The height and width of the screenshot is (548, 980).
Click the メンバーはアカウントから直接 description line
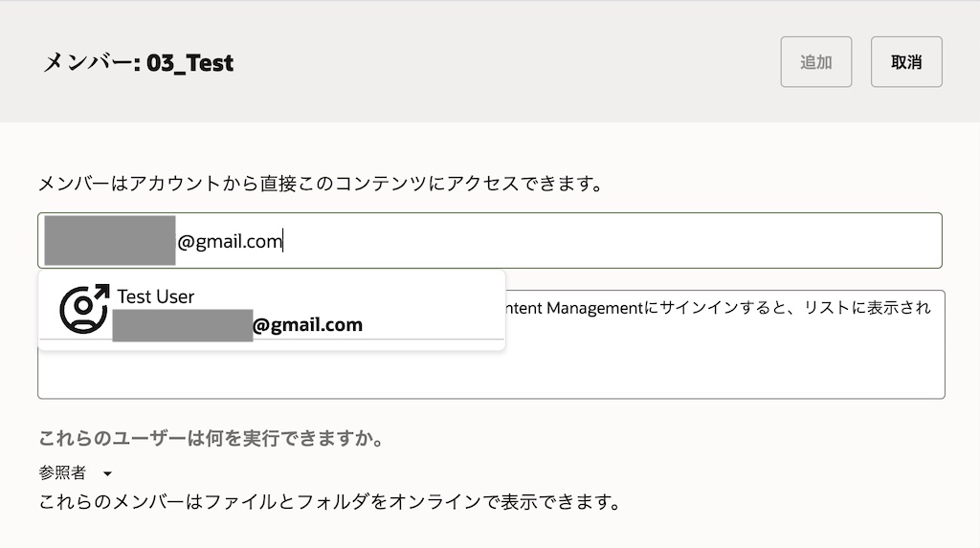coord(321,184)
